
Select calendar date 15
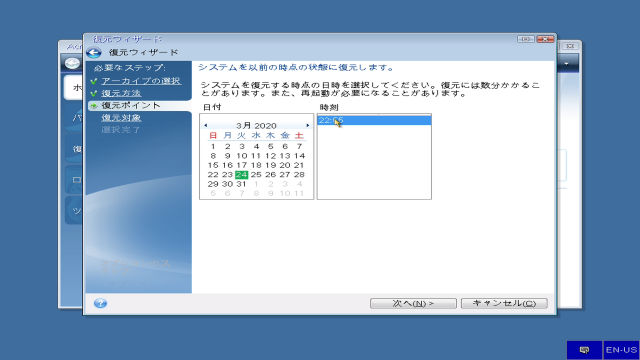213,165
